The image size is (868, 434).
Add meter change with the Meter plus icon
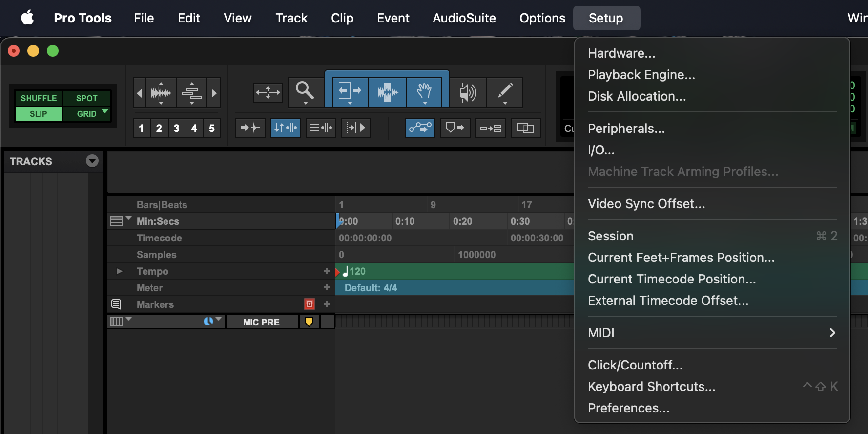327,287
